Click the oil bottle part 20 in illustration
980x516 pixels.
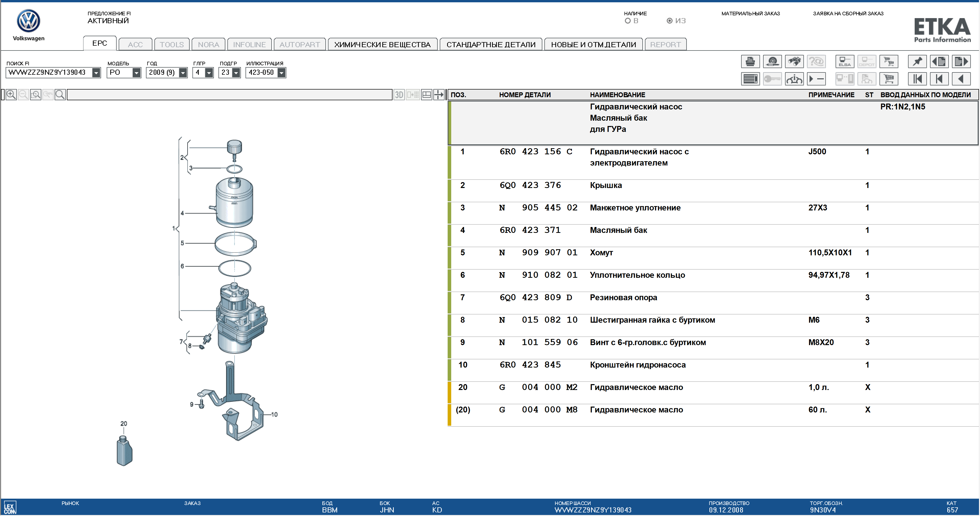coord(124,451)
